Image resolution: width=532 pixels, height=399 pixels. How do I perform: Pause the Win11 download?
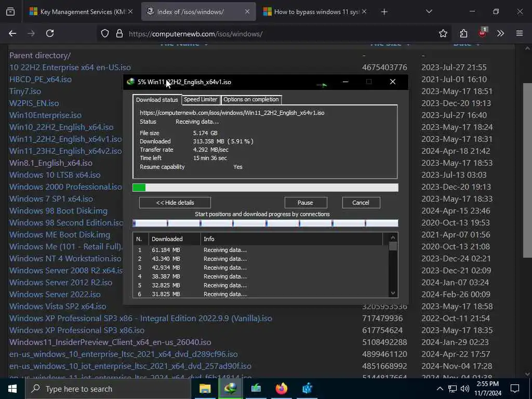click(305, 203)
